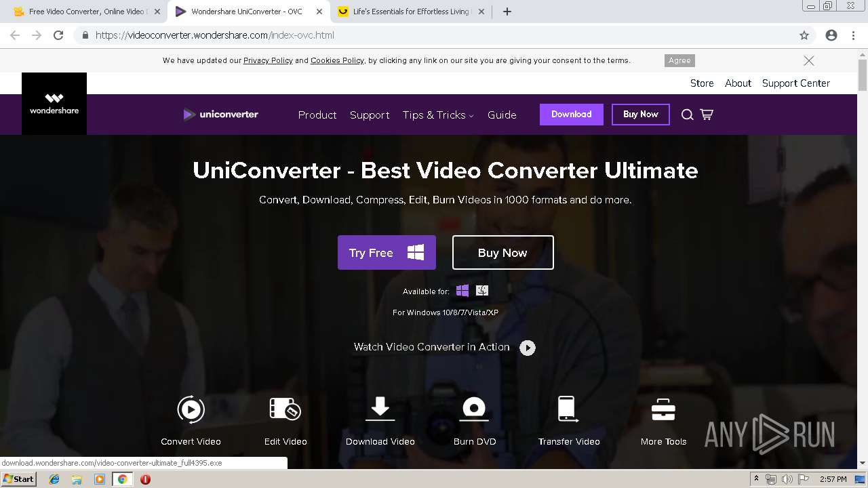Screen dimensions: 868x488
Task: Dismiss the cookie policy banner with X
Action: point(809,60)
